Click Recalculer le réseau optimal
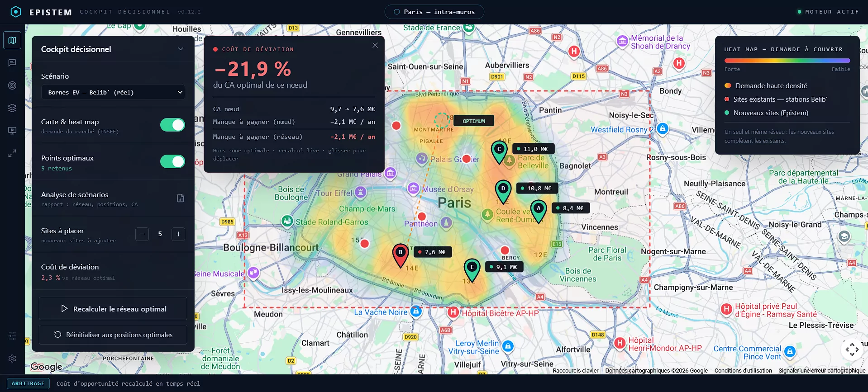The image size is (868, 392). pos(113,309)
